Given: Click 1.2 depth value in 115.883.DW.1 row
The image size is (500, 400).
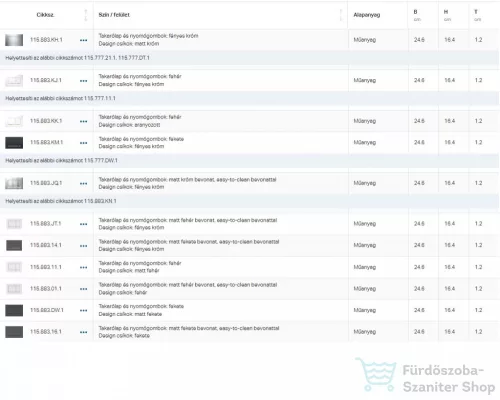Looking at the screenshot, I should point(478,310).
